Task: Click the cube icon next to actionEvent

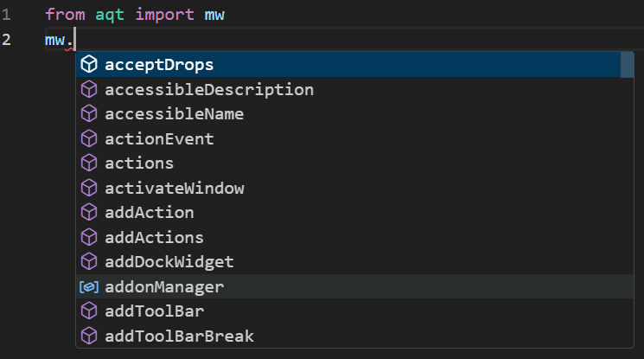Action: [x=89, y=138]
